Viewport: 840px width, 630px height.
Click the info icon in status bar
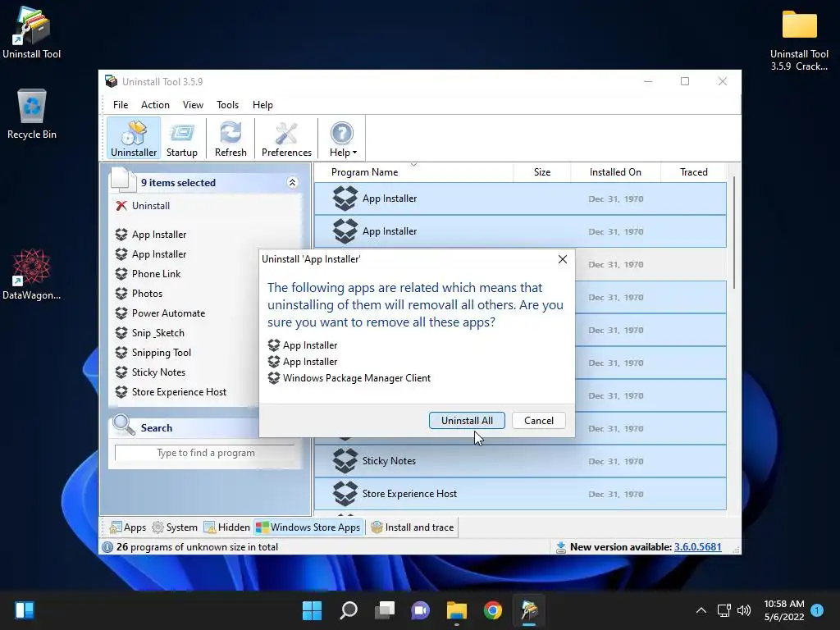tap(107, 547)
